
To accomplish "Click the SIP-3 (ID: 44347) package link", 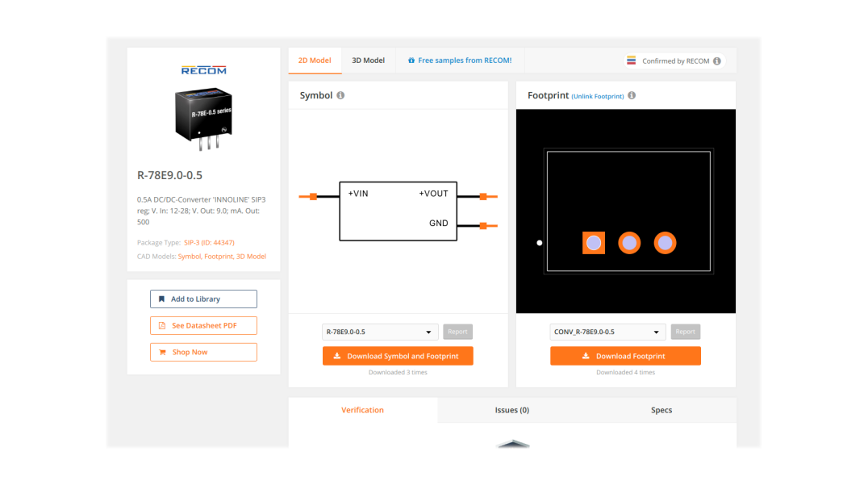I will coord(209,242).
